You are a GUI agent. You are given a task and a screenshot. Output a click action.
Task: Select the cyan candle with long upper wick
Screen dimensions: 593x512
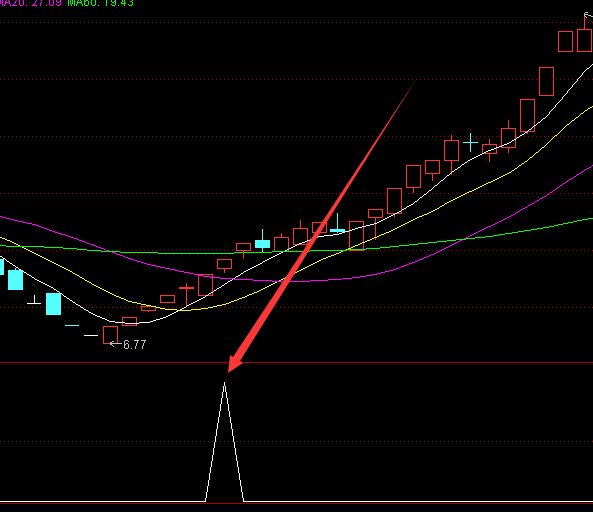tap(337, 223)
